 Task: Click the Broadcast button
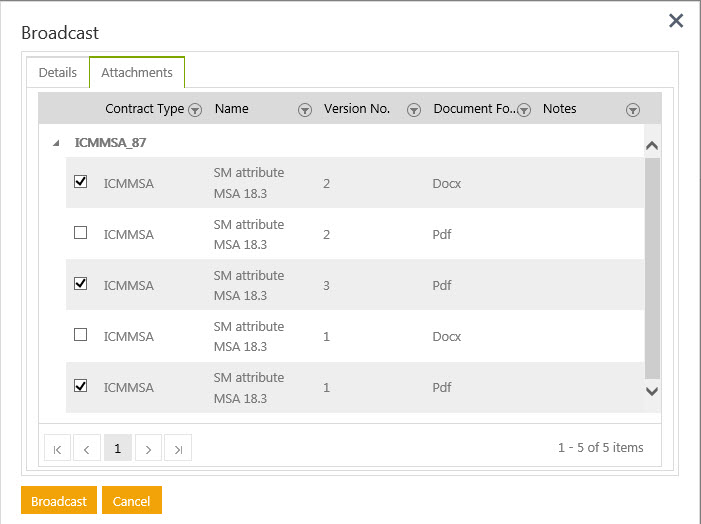[59, 501]
